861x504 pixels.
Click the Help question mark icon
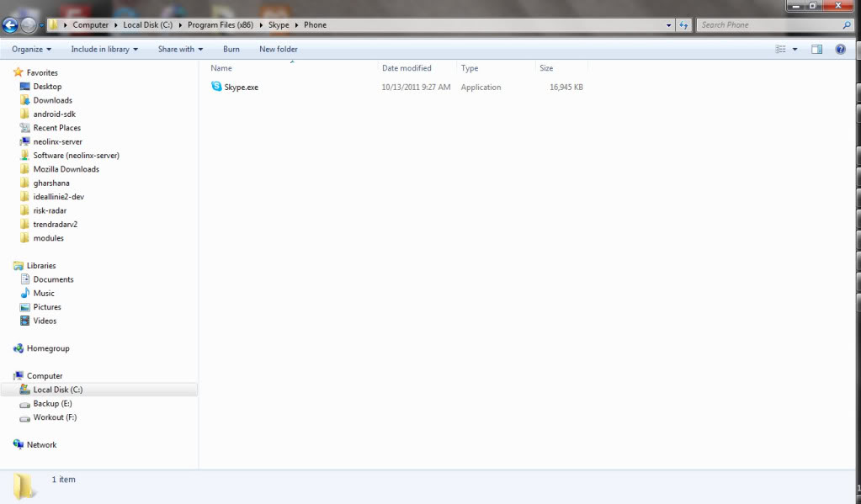[x=840, y=50]
